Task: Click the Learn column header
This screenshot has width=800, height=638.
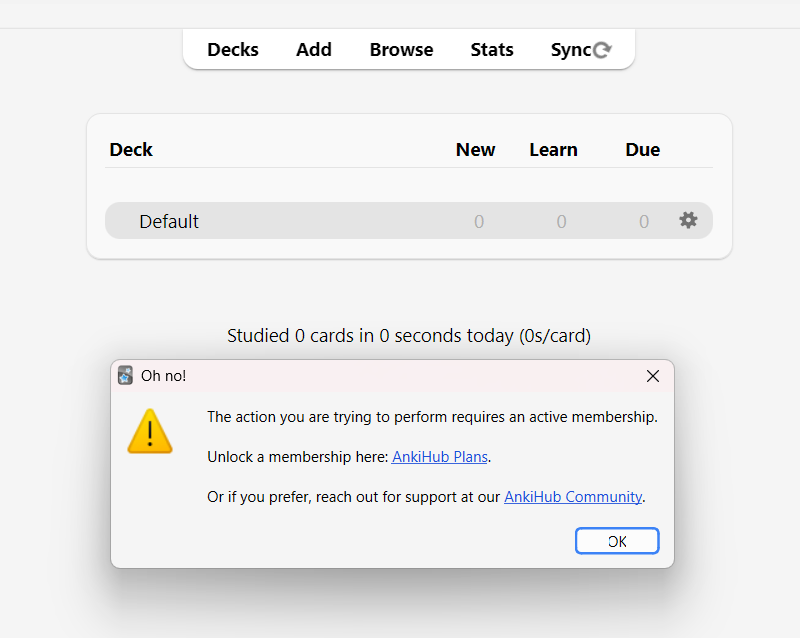Action: [554, 150]
